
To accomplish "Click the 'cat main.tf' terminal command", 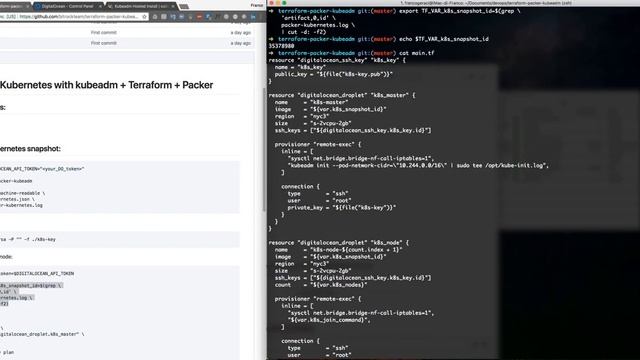I will tap(416, 53).
